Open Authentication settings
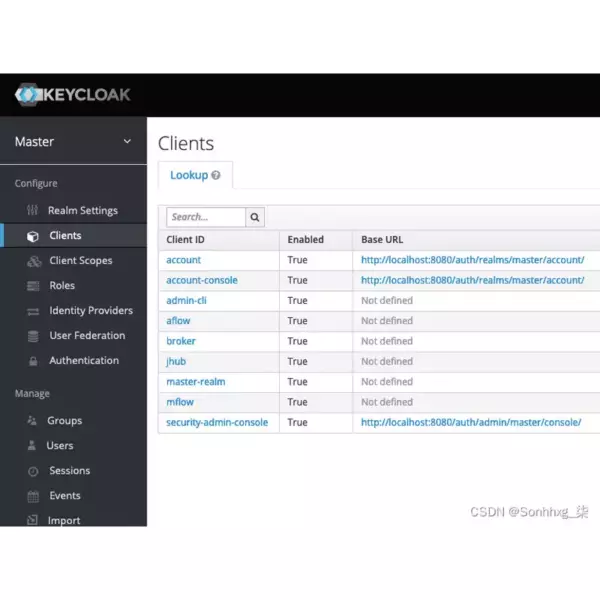This screenshot has width=600, height=600. coord(84,360)
